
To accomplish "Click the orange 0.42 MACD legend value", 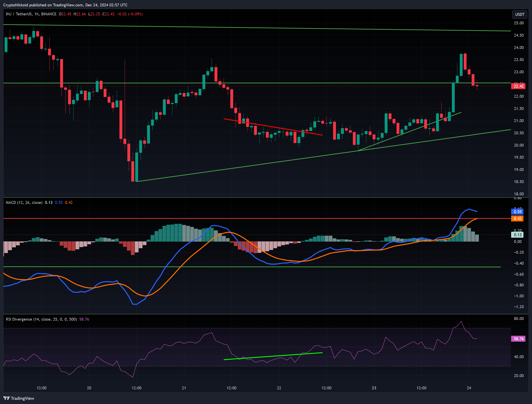I will coord(69,203).
